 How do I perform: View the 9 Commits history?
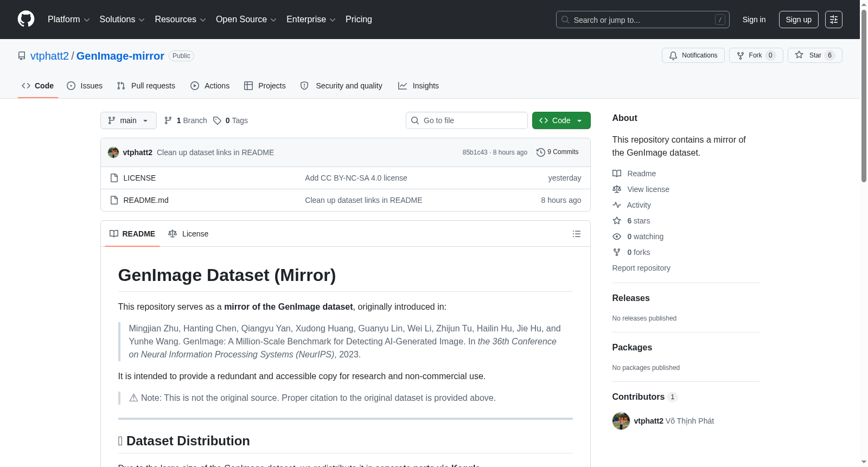click(557, 152)
